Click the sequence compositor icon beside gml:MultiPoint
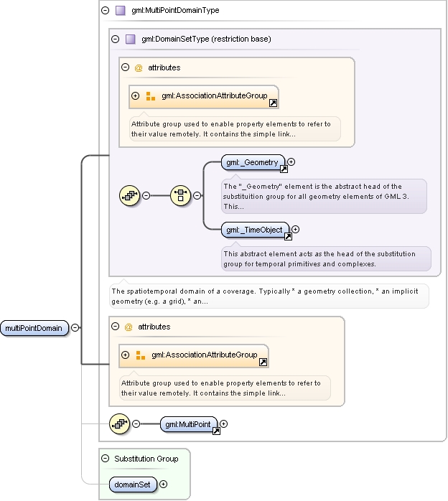Viewport: 448px width, 501px height. point(119,423)
